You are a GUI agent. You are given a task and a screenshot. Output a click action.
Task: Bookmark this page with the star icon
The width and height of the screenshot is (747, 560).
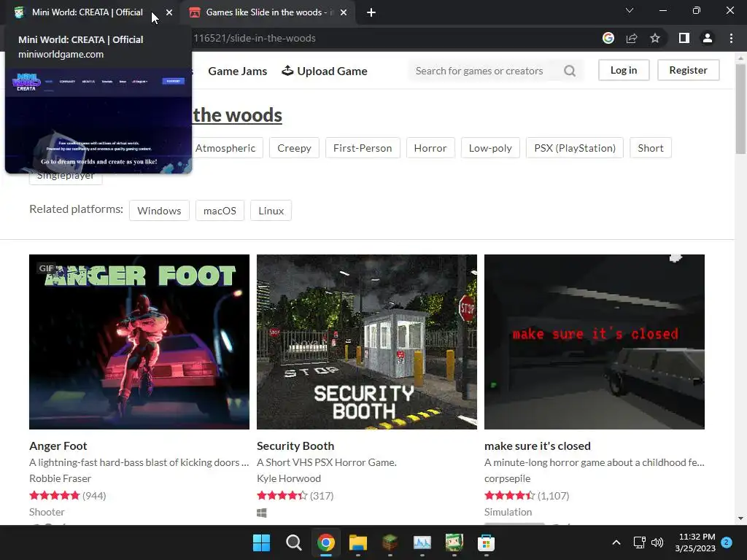[x=655, y=38]
